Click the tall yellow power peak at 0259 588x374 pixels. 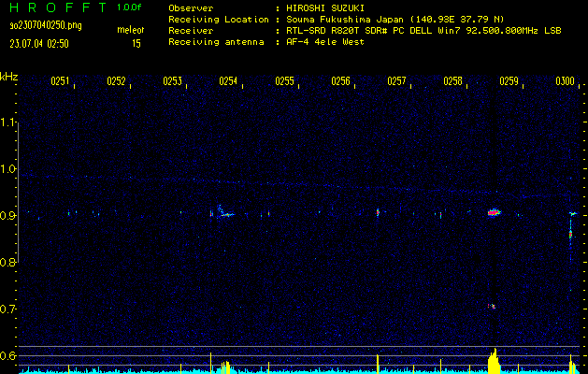(x=494, y=361)
